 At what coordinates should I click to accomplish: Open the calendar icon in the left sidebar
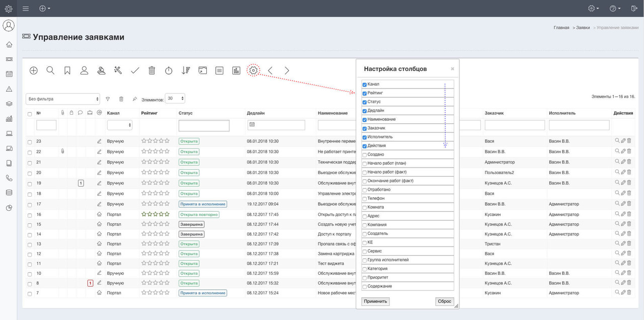point(9,74)
